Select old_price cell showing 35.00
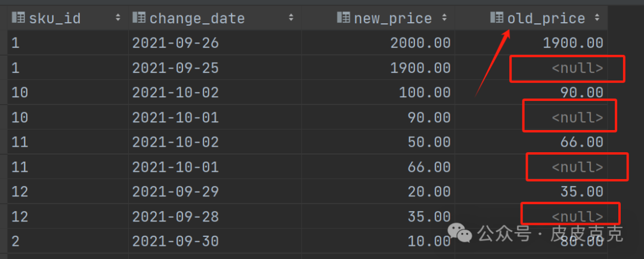 click(x=581, y=192)
